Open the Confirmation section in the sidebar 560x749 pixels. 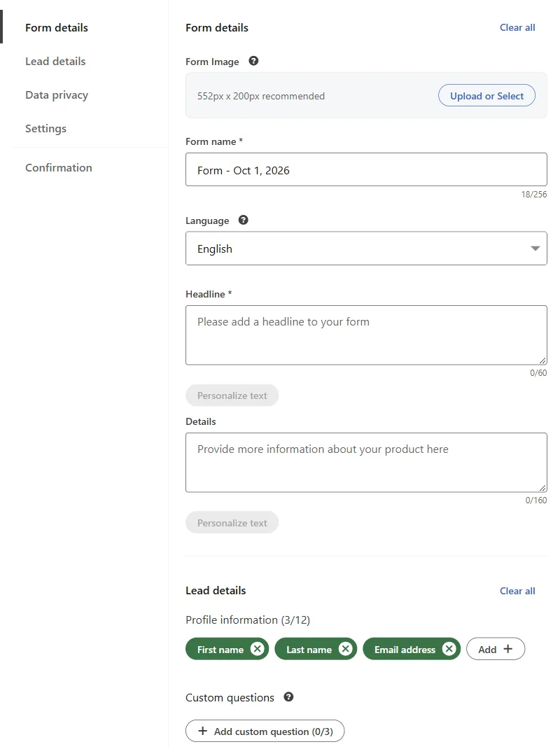point(59,168)
